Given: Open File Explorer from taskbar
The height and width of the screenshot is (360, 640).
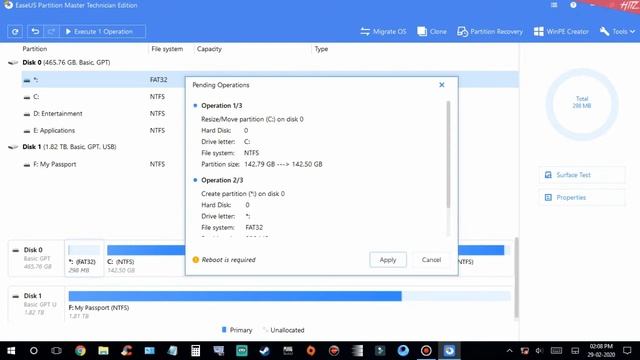Looking at the screenshot, I should [x=103, y=351].
